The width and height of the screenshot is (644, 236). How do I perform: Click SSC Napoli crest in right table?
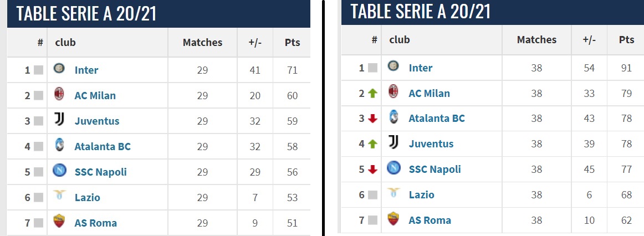click(393, 168)
